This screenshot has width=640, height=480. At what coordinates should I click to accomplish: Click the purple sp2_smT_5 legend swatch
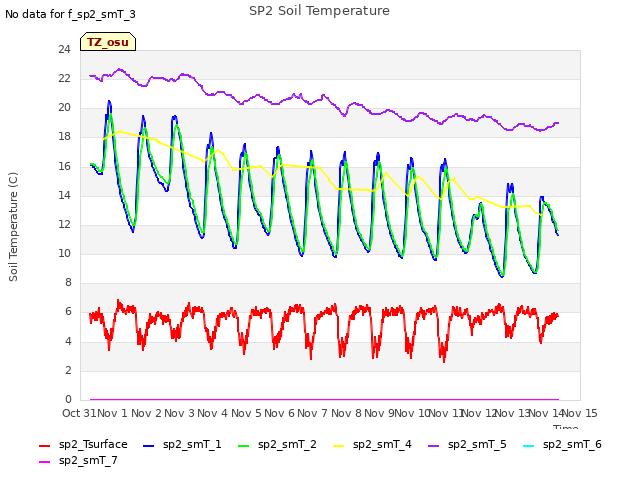[x=433, y=446]
